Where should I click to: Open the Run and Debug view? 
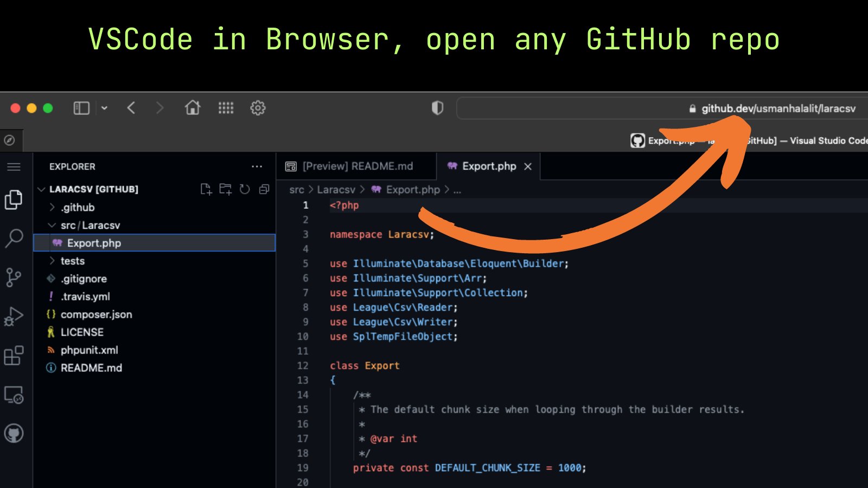tap(14, 316)
